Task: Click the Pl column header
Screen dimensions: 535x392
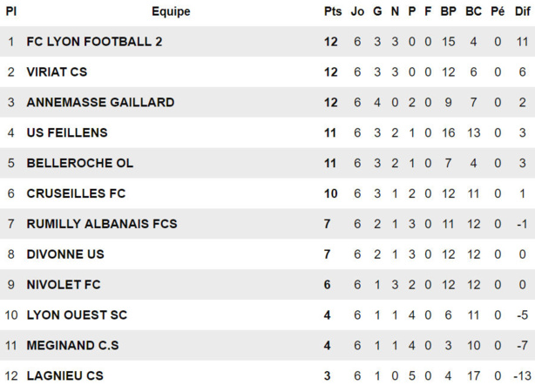Action: pos(11,11)
